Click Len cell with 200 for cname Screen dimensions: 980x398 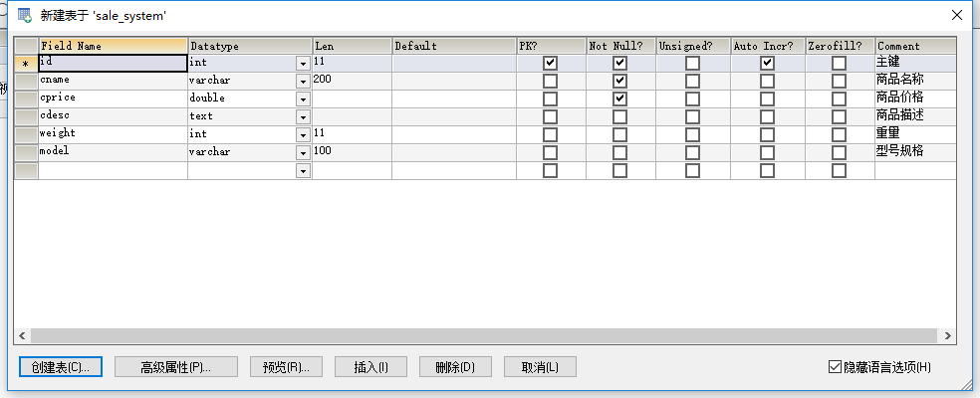coord(353,82)
